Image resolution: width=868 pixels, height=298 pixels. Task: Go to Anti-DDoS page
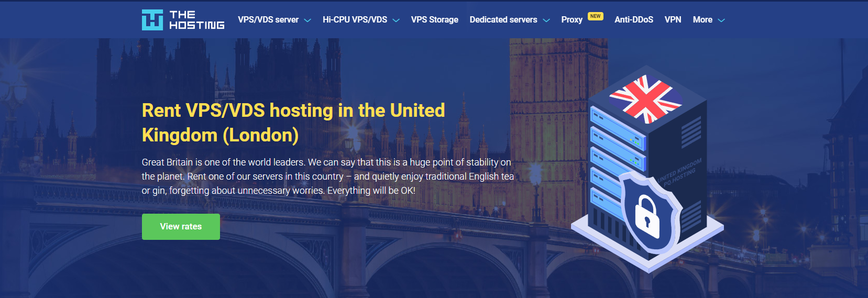point(634,20)
